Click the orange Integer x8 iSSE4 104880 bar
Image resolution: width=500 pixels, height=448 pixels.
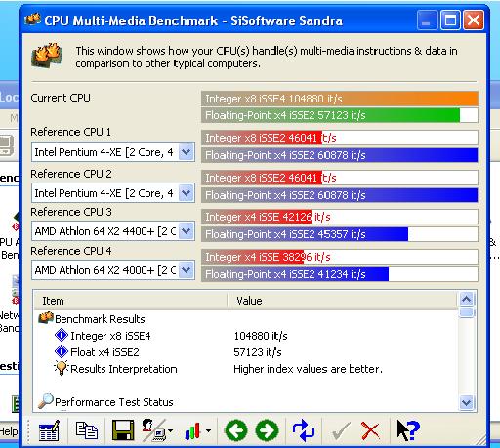pos(340,99)
